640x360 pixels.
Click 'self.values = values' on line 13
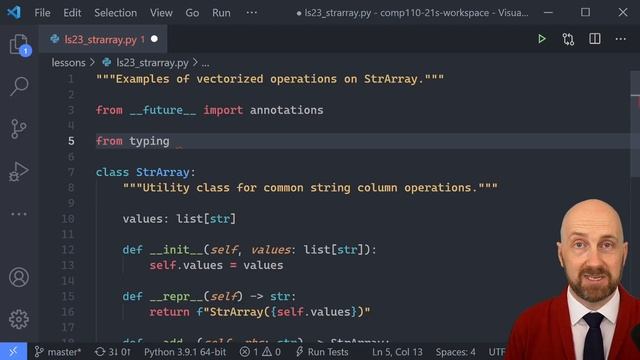[x=216, y=265]
